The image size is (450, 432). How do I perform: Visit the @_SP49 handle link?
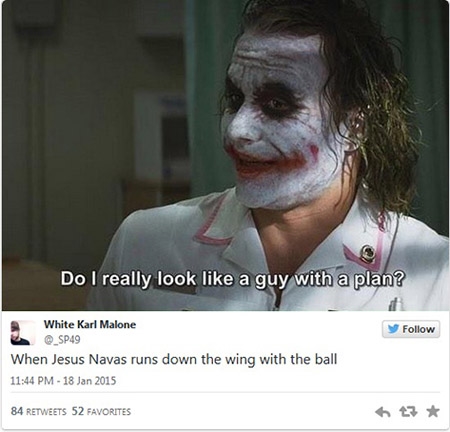[x=62, y=339]
